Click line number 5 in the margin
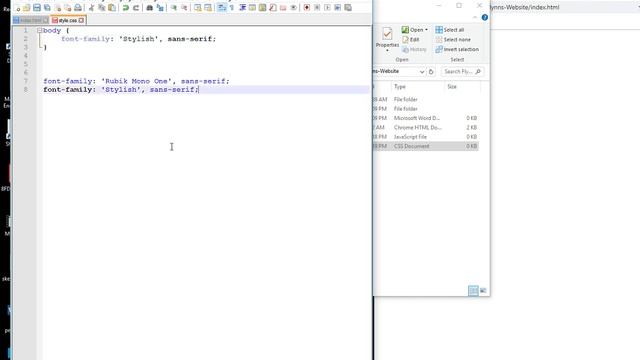 [26, 64]
